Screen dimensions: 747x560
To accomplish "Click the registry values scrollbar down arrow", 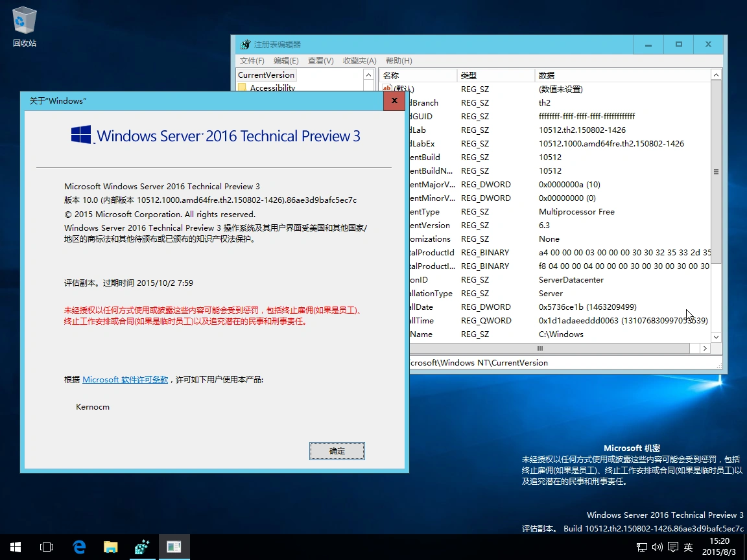I will [x=716, y=336].
